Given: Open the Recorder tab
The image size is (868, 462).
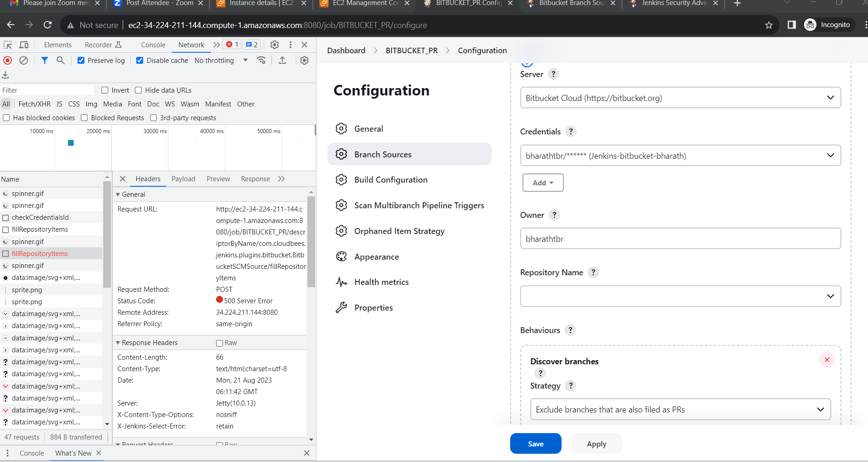Looking at the screenshot, I should 103,45.
